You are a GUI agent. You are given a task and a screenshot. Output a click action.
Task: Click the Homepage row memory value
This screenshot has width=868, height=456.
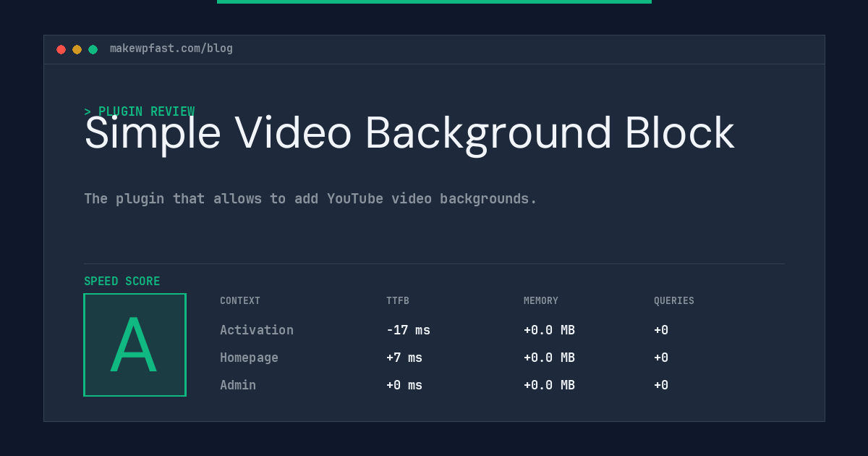coord(549,358)
